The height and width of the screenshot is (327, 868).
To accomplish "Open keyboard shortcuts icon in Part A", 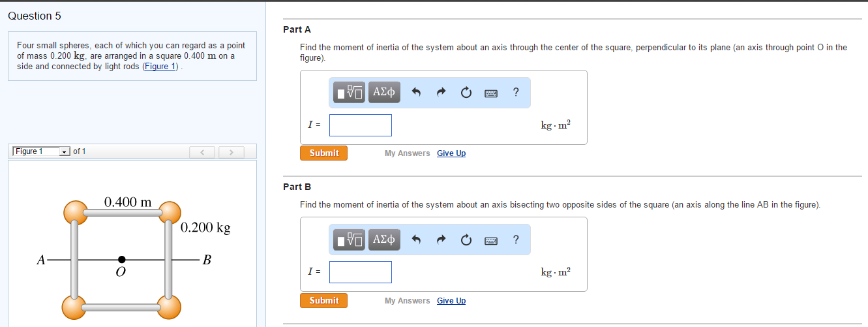I will tap(491, 93).
